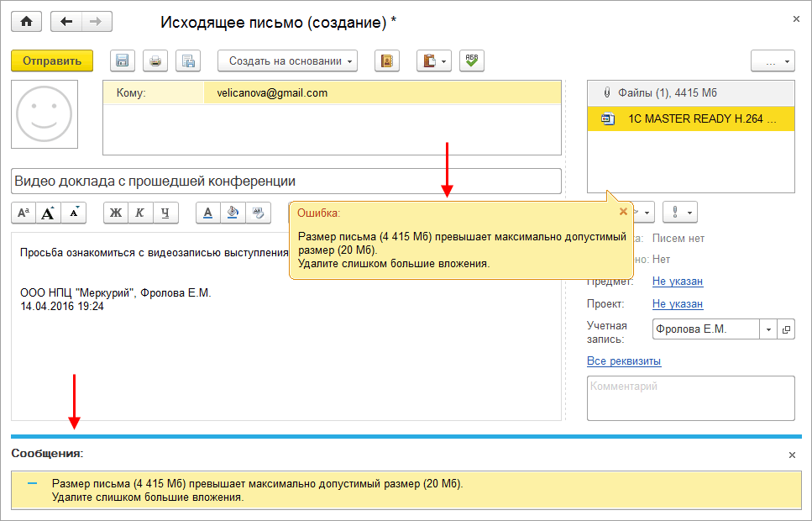This screenshot has height=521, width=812.
Task: Navigate forward with the right arrow
Action: (97, 22)
